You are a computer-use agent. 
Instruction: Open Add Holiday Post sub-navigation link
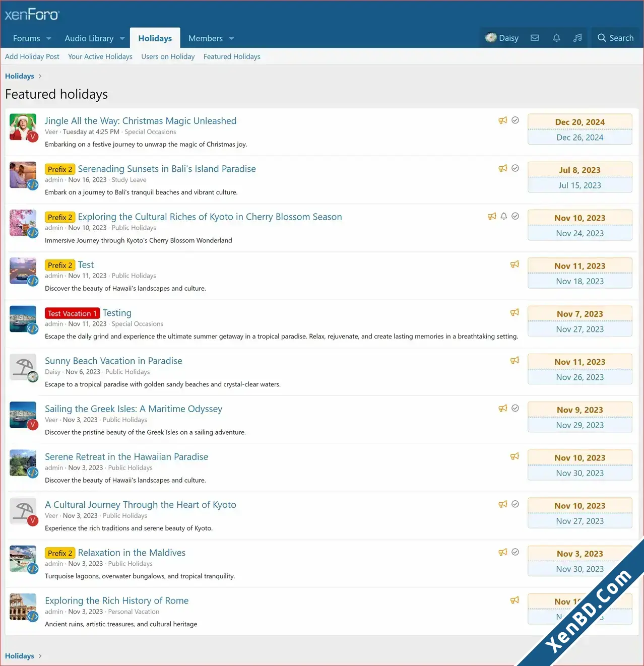[32, 56]
